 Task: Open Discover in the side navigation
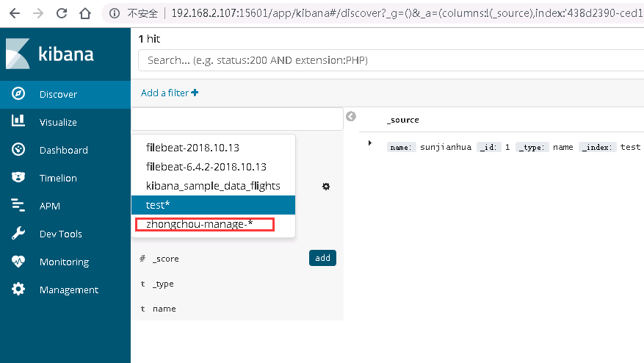(x=65, y=95)
